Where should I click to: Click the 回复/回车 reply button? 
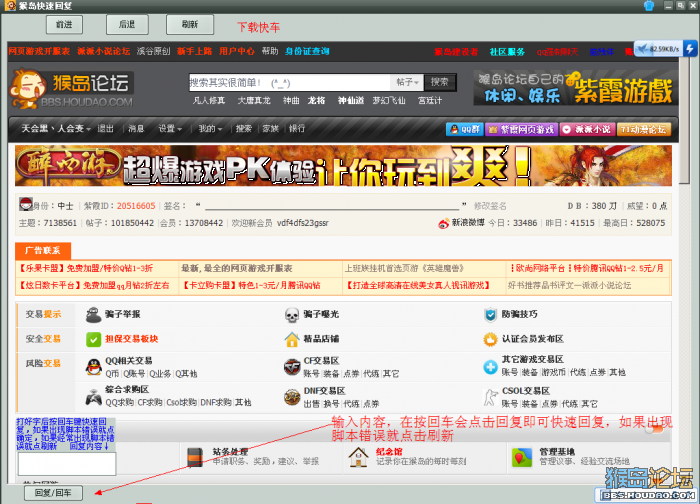[53, 493]
